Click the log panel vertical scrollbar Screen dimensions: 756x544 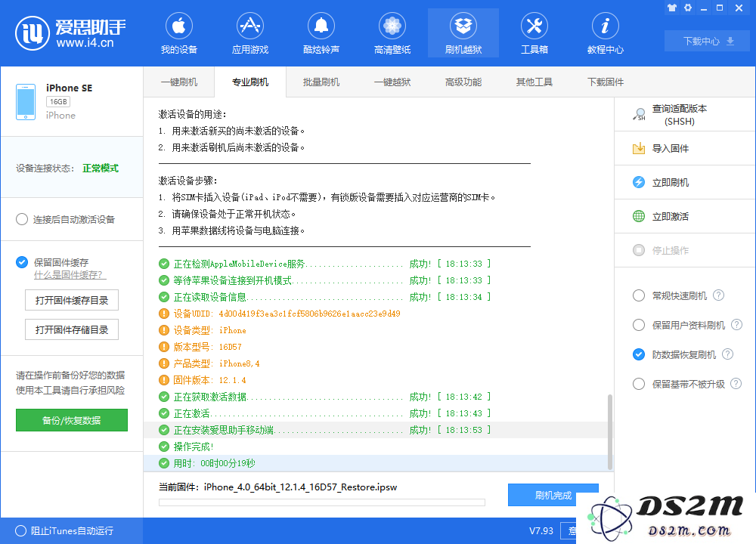pos(610,431)
